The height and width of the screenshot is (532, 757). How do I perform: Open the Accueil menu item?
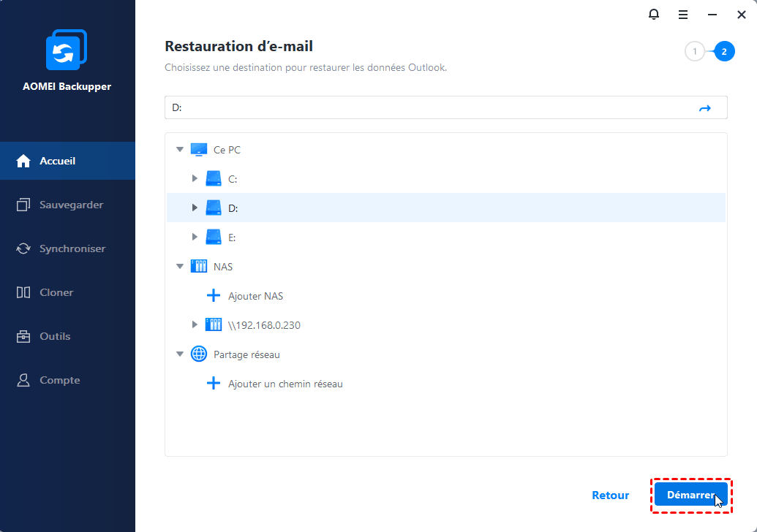(67, 161)
